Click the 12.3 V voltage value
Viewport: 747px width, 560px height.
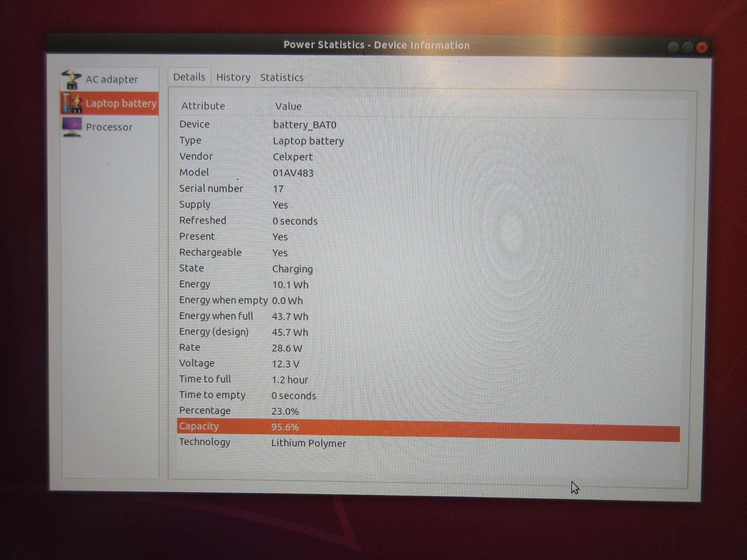(x=286, y=364)
